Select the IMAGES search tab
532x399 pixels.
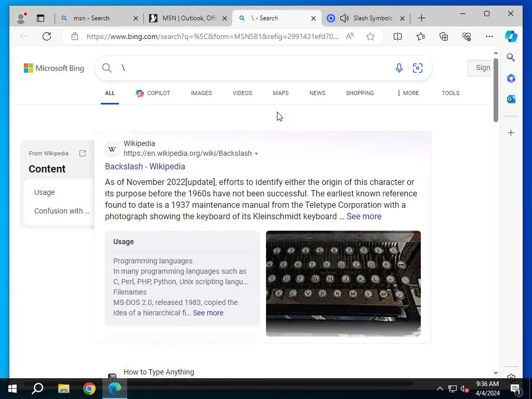(x=201, y=94)
